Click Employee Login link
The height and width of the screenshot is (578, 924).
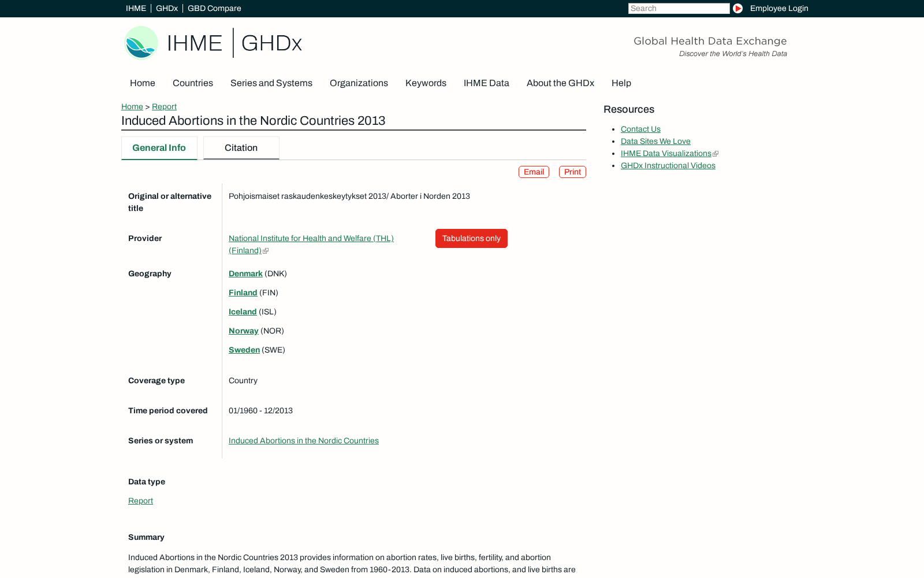[779, 8]
